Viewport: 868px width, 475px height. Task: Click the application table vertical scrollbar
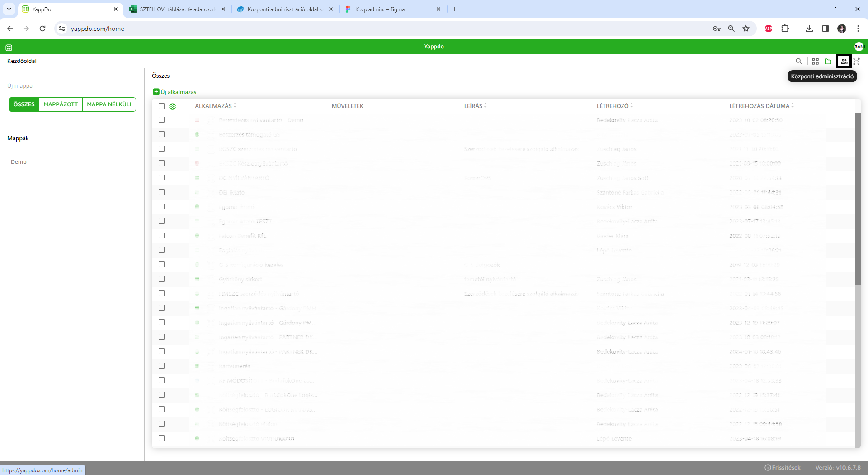point(858,199)
